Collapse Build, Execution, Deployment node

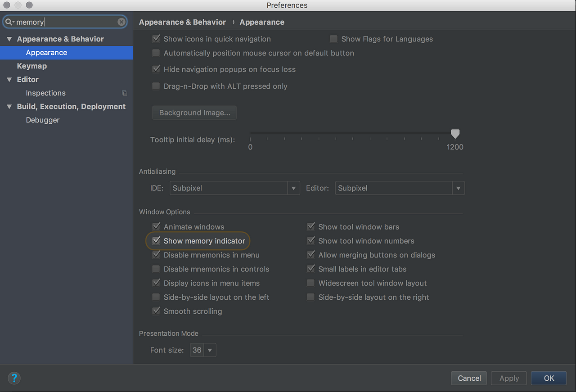point(9,107)
